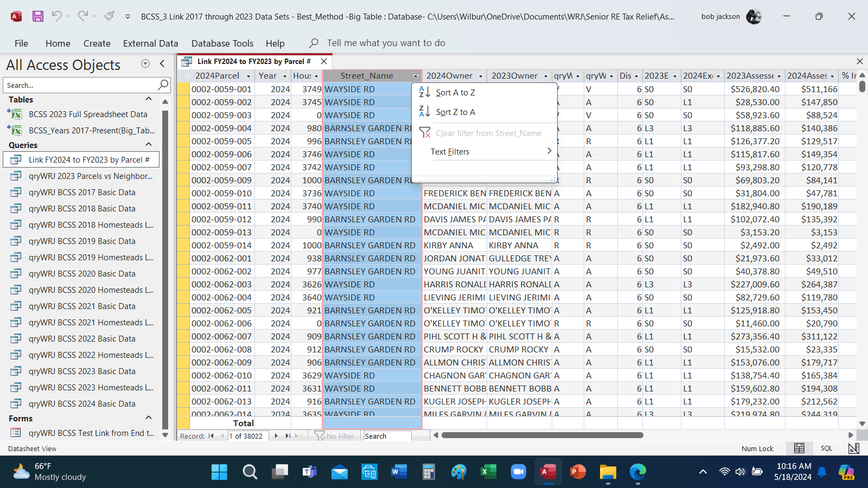Go to first record button
Viewport: 868px width, 488px height.
tap(211, 436)
